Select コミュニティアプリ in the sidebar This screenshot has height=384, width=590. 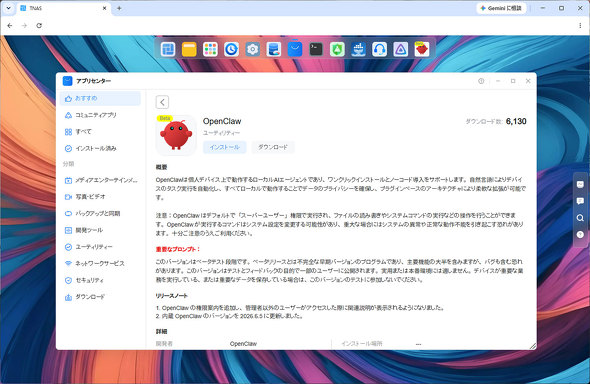[100, 115]
